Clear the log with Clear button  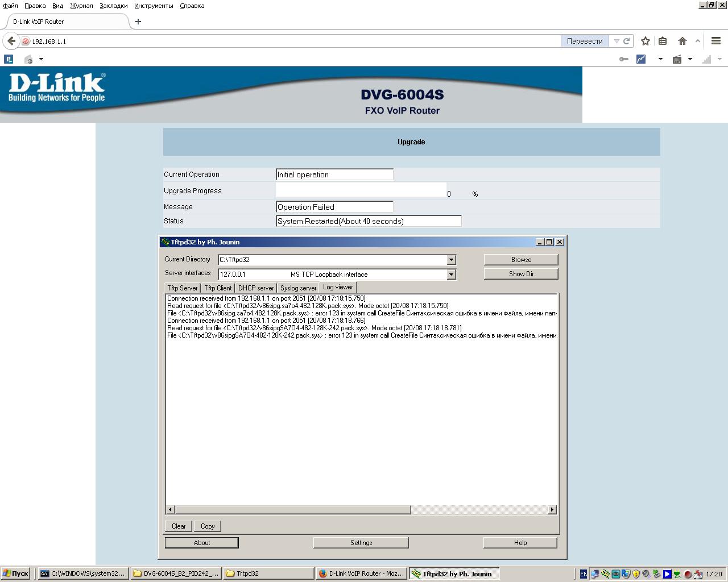pyautogui.click(x=179, y=526)
